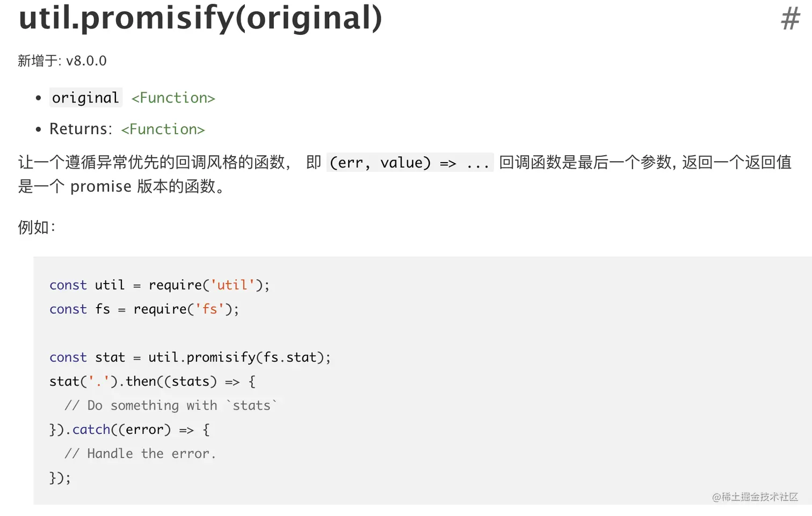Click the 'original' inline code parameter
The height and width of the screenshot is (516, 812).
pos(86,98)
